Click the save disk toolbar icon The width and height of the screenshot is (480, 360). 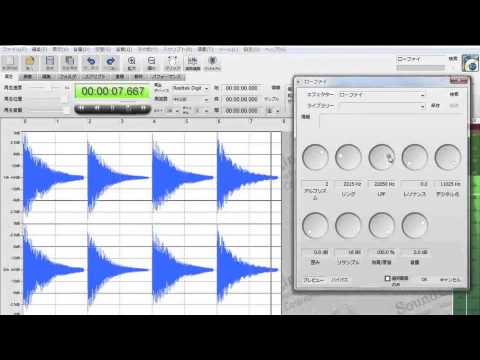[x=50, y=63]
